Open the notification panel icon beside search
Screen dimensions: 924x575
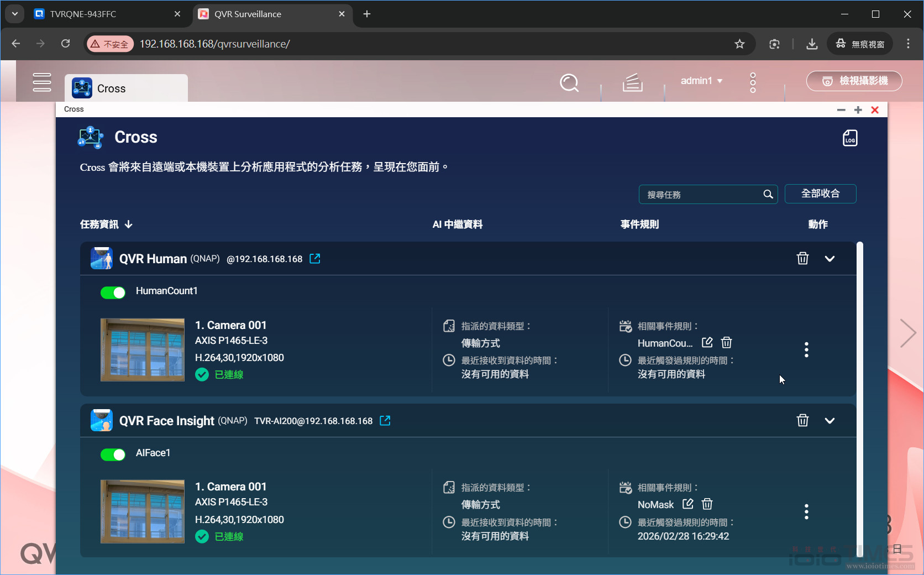632,83
